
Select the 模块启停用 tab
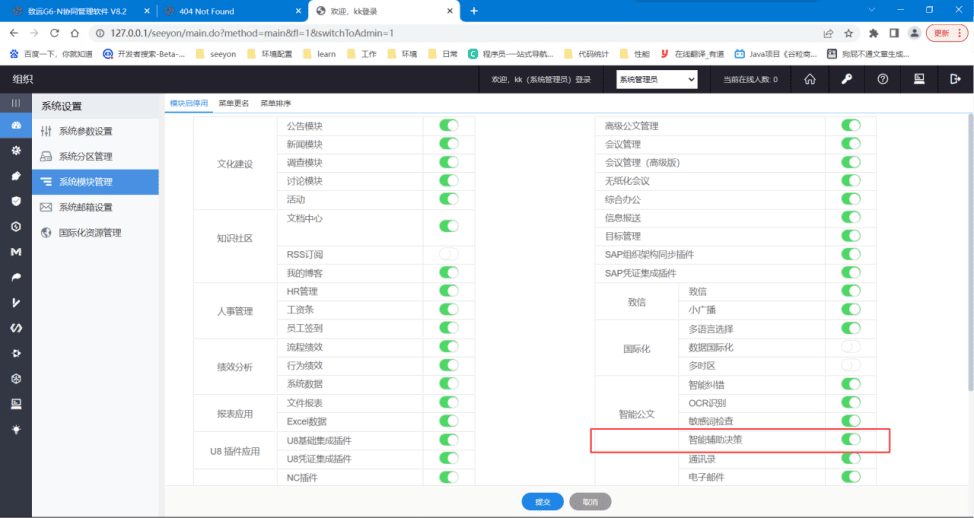point(189,103)
